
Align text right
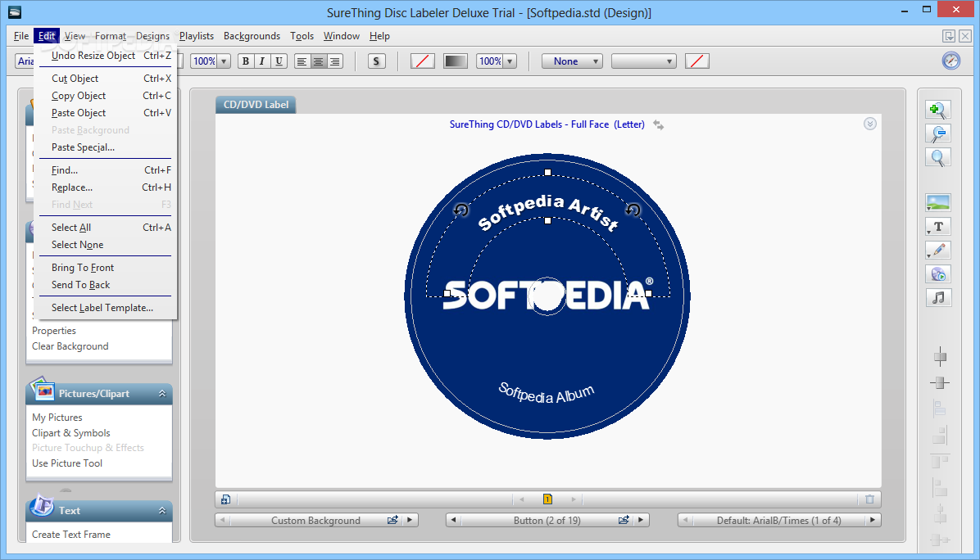(x=335, y=61)
